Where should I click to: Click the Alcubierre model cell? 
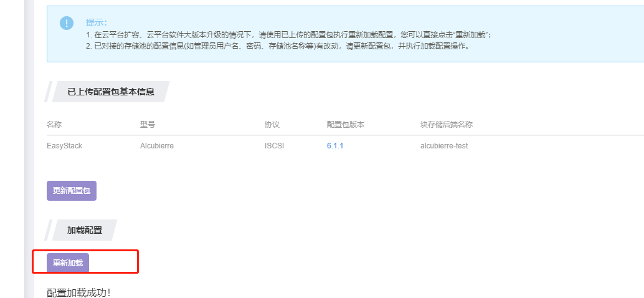click(x=157, y=146)
